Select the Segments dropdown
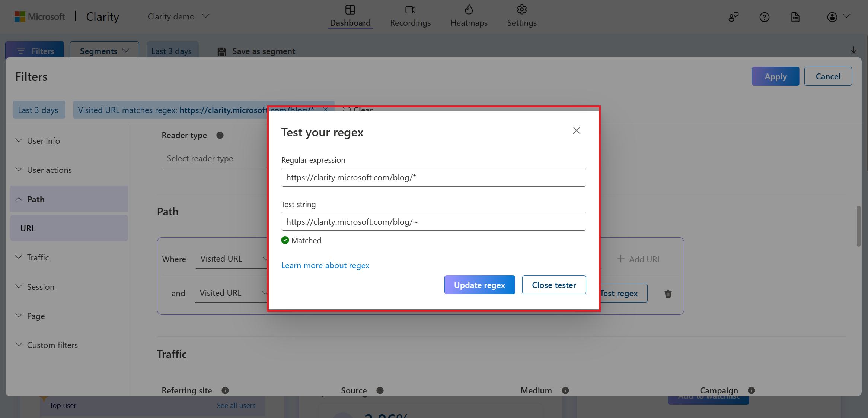The height and width of the screenshot is (418, 868). pos(103,50)
